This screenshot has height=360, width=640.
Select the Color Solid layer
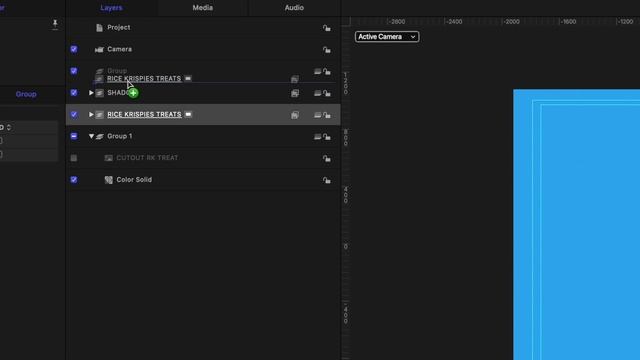(x=203, y=180)
